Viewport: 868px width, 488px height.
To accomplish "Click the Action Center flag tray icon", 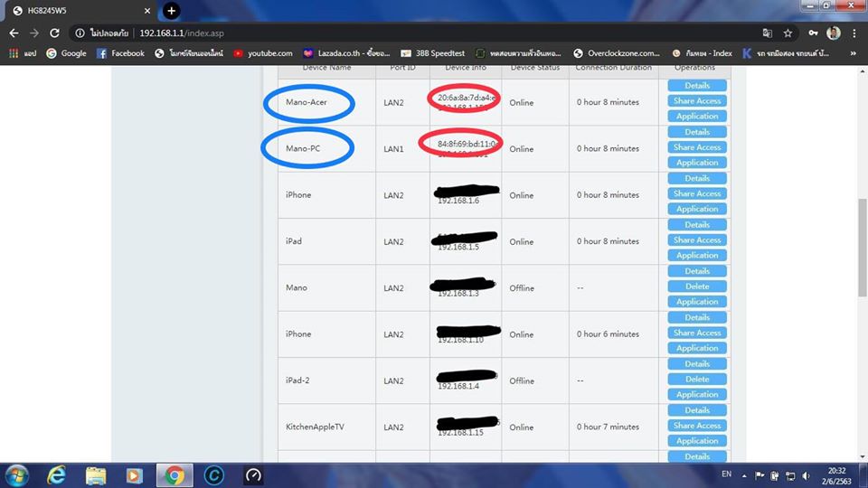I will pyautogui.click(x=759, y=476).
